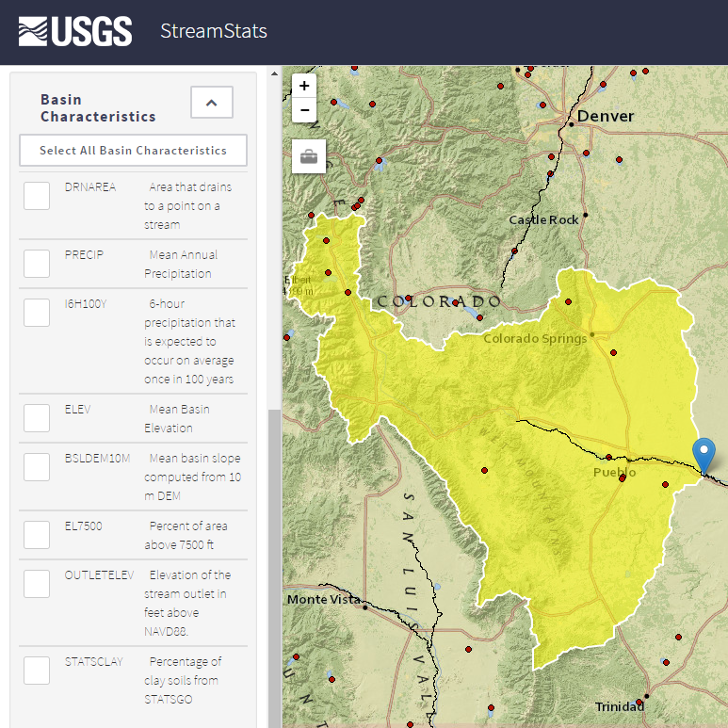The width and height of the screenshot is (728, 728).
Task: Click the Castle Rock label
Action: 543,219
